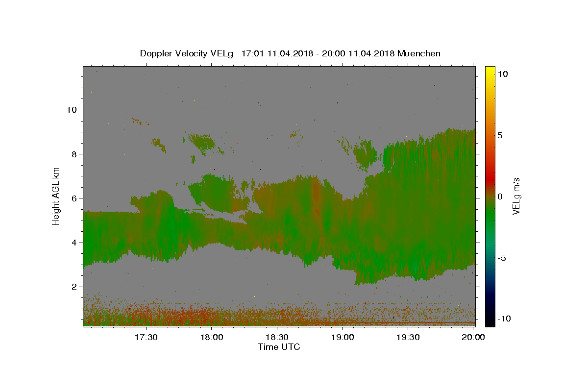Viewport: 588px width, 392px height.
Task: Click the colorbar label '0'
Action: click(500, 196)
